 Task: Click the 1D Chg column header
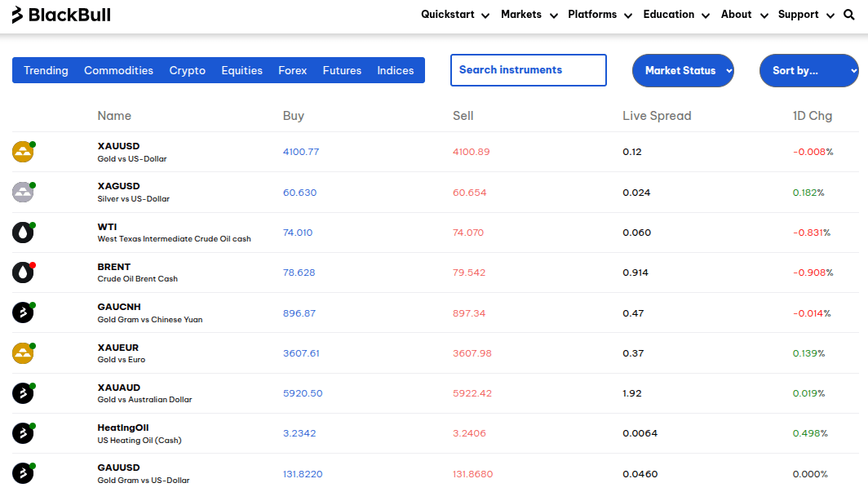point(812,116)
